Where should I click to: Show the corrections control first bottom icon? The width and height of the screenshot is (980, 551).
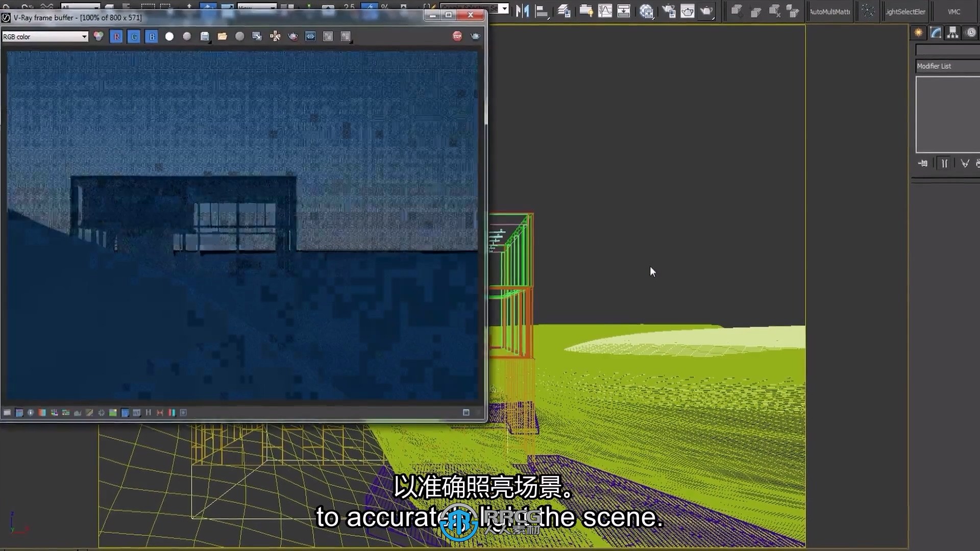coord(7,413)
